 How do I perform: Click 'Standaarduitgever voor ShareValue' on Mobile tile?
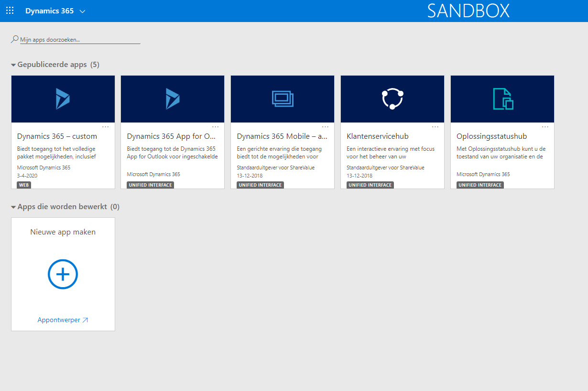pyautogui.click(x=276, y=168)
